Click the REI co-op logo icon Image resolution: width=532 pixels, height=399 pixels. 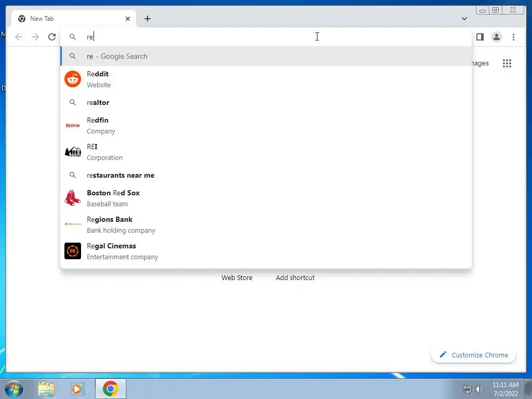(73, 152)
